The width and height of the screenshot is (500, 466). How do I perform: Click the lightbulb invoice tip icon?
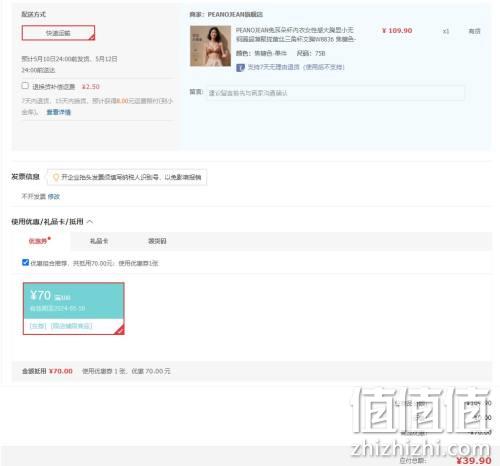pyautogui.click(x=56, y=177)
